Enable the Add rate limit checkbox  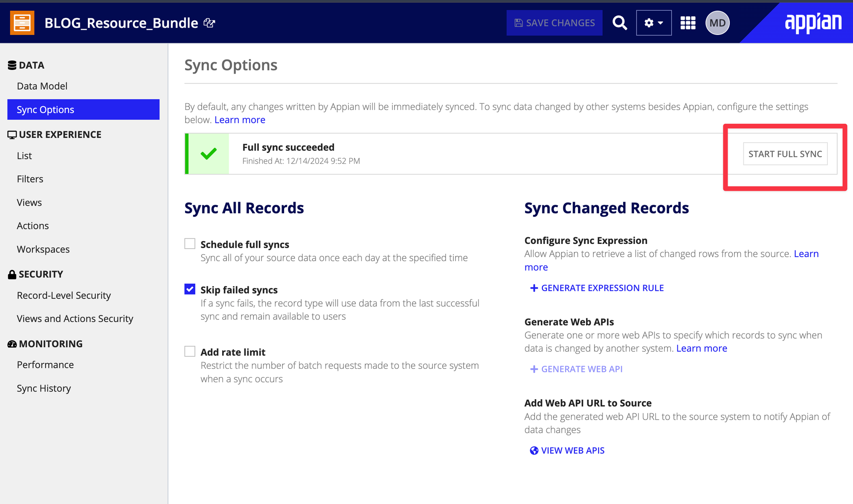(x=190, y=351)
